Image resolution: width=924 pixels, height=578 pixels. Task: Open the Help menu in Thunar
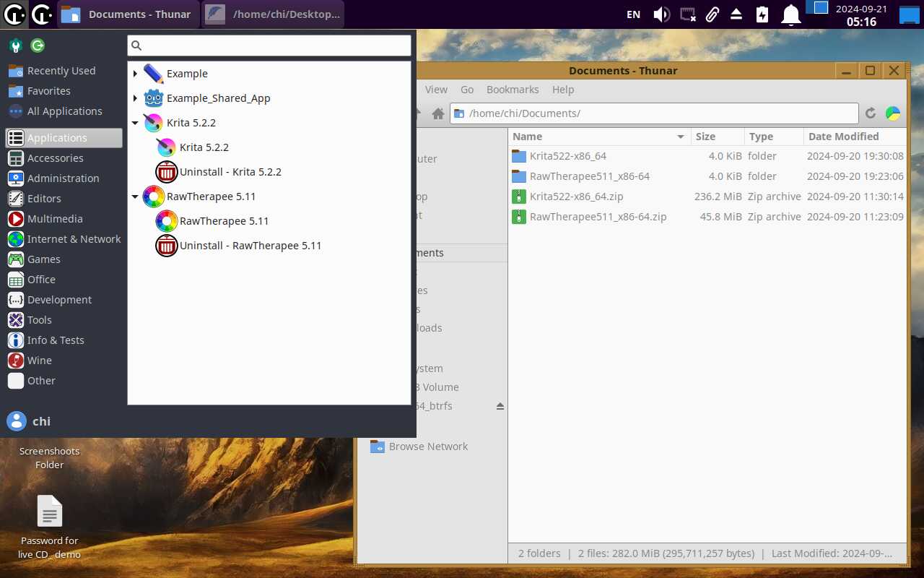tap(563, 90)
